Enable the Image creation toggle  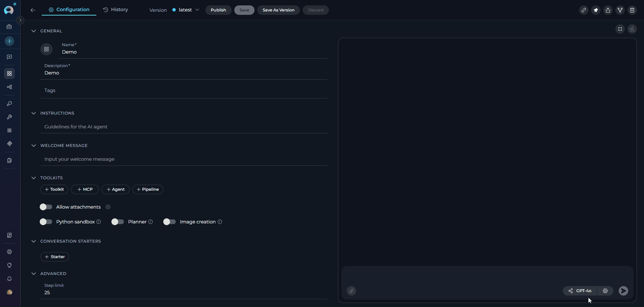(x=169, y=222)
